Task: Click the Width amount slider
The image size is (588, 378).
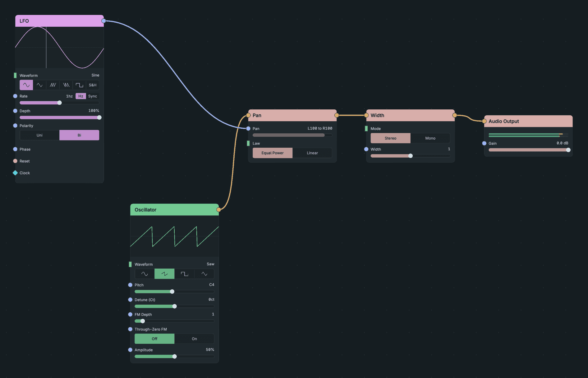Action: pyautogui.click(x=410, y=156)
